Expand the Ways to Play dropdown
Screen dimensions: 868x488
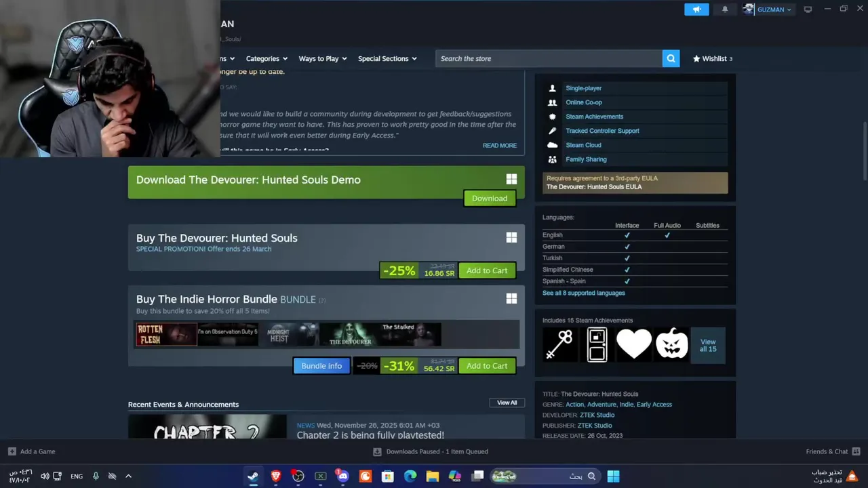pyautogui.click(x=323, y=58)
